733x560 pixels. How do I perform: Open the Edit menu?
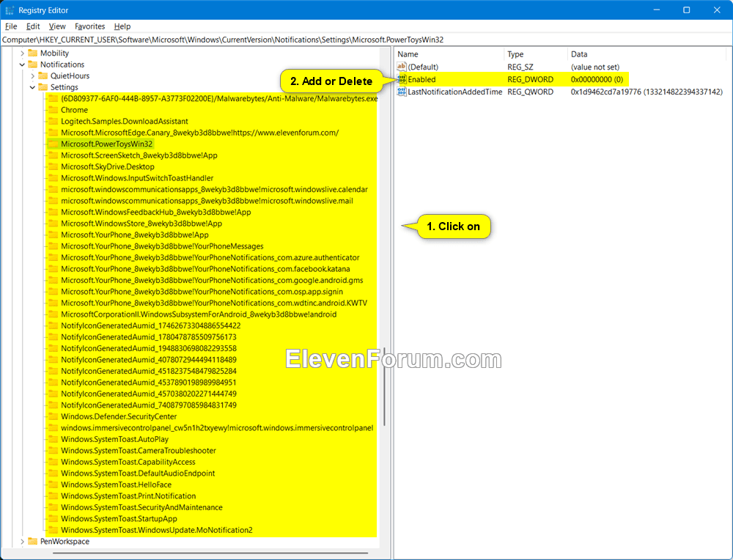33,26
